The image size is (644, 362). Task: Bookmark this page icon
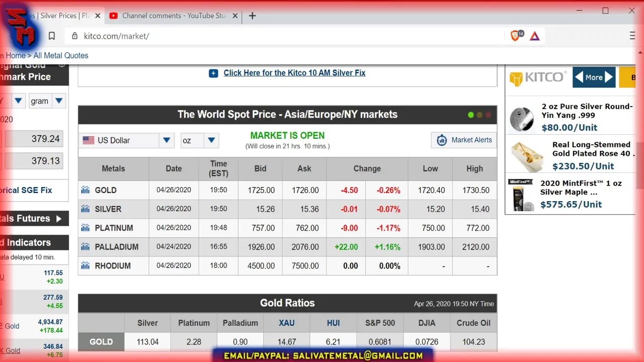pyautogui.click(x=52, y=36)
